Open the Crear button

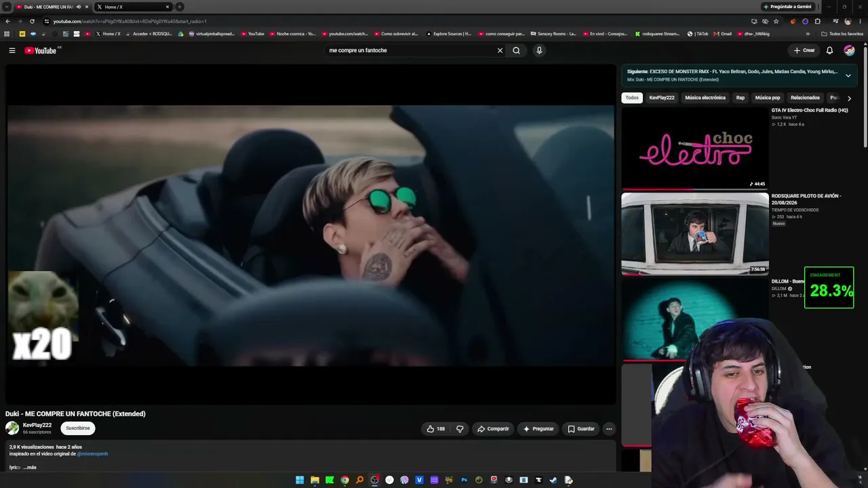click(804, 50)
